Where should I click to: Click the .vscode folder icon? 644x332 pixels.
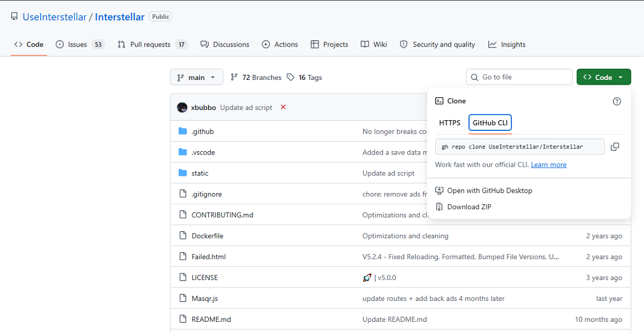pyautogui.click(x=182, y=152)
